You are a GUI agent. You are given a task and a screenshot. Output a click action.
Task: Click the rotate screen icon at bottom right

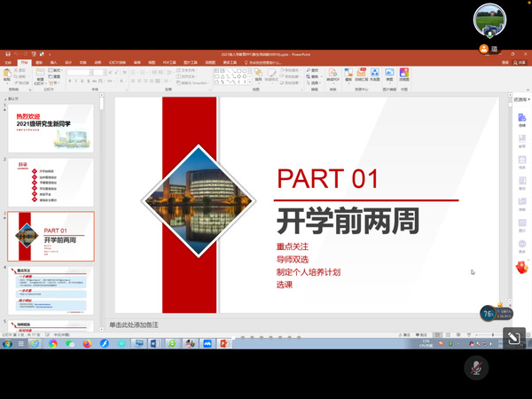[513, 337]
